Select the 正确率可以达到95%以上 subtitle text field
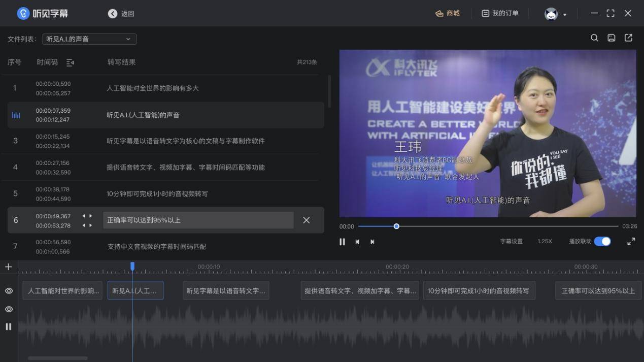 tap(198, 220)
